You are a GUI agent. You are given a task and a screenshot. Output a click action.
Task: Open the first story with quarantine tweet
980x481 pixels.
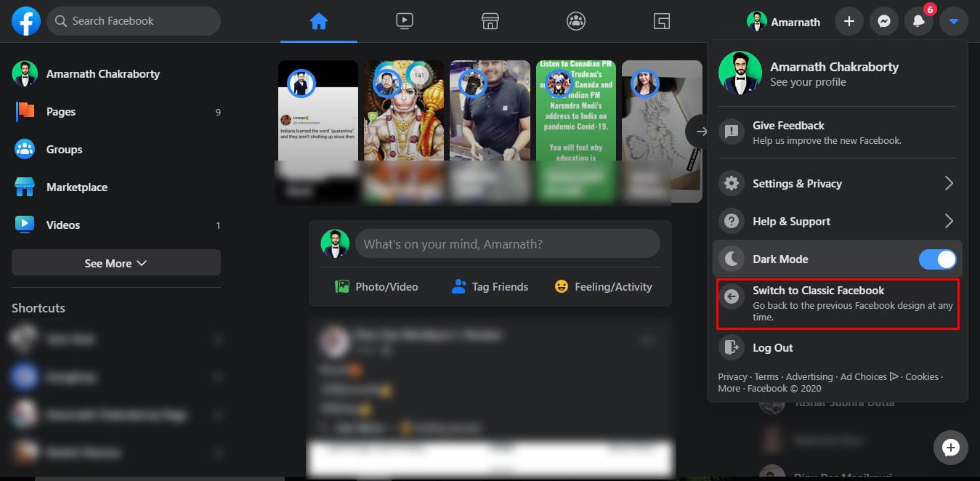pyautogui.click(x=318, y=131)
